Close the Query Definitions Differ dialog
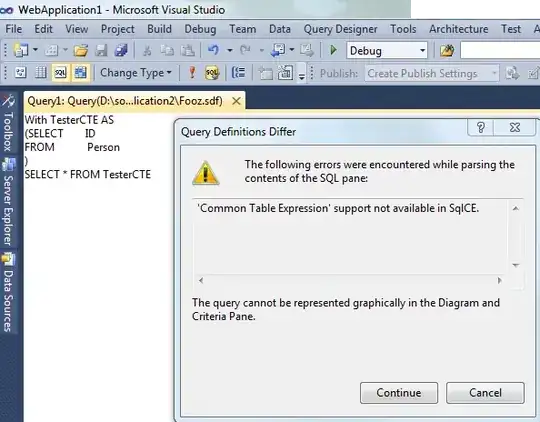Image resolution: width=540 pixels, height=422 pixels. [515, 127]
